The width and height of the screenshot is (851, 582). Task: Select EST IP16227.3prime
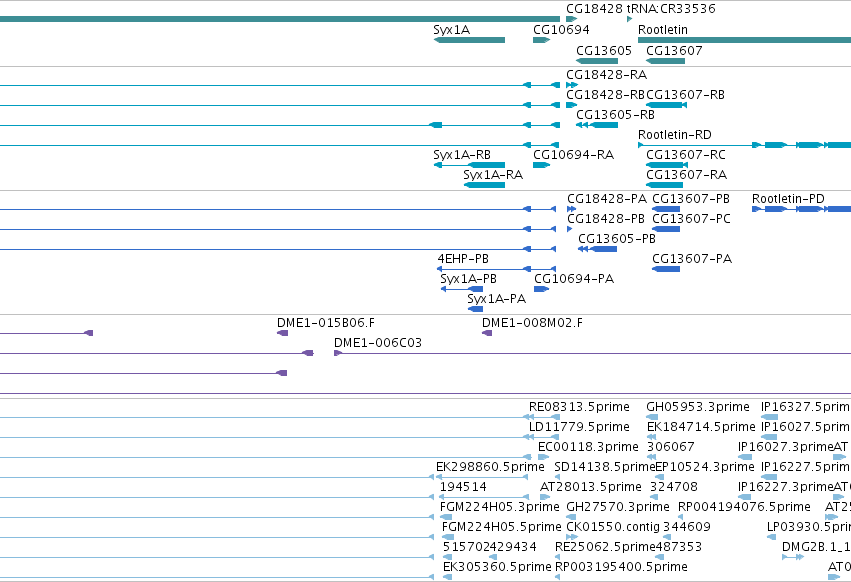point(785,488)
